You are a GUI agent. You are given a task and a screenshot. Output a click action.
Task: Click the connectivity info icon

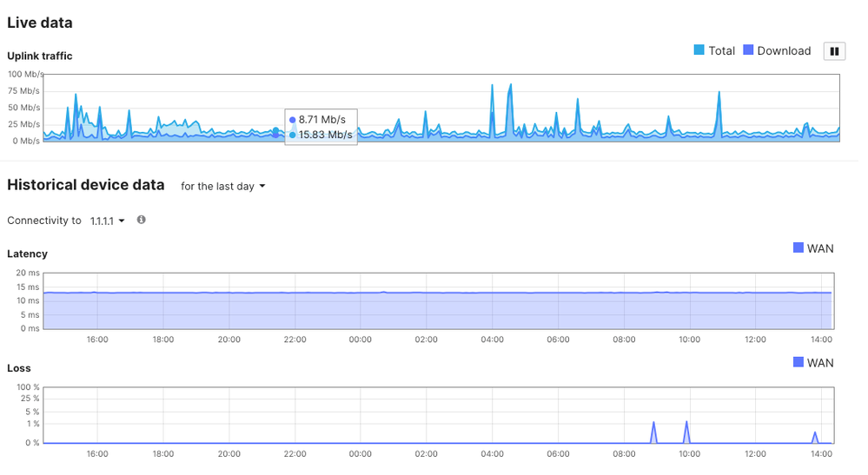coord(141,220)
